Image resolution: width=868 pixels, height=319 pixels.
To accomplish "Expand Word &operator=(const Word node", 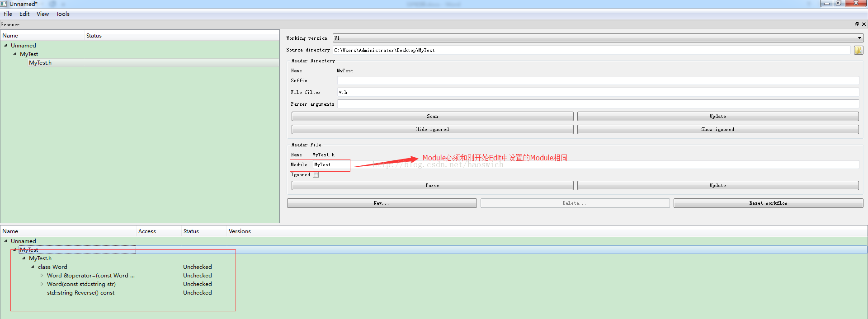I will pyautogui.click(x=42, y=275).
